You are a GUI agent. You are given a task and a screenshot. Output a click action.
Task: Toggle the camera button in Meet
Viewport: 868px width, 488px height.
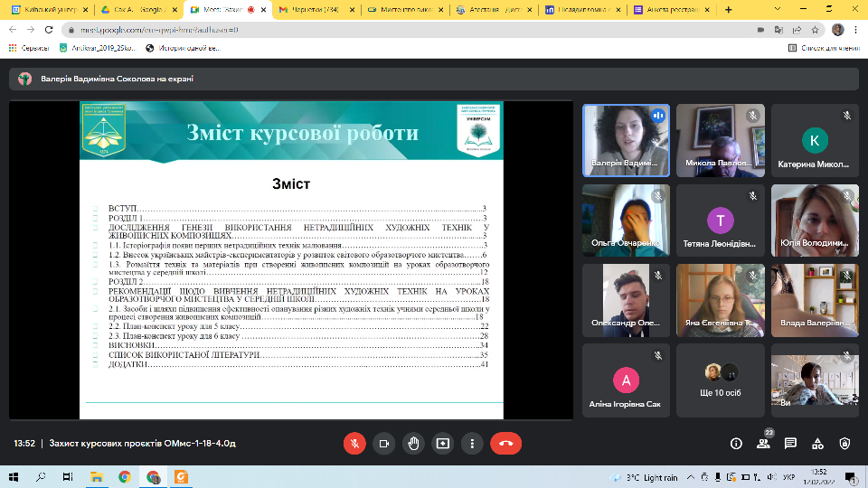383,444
